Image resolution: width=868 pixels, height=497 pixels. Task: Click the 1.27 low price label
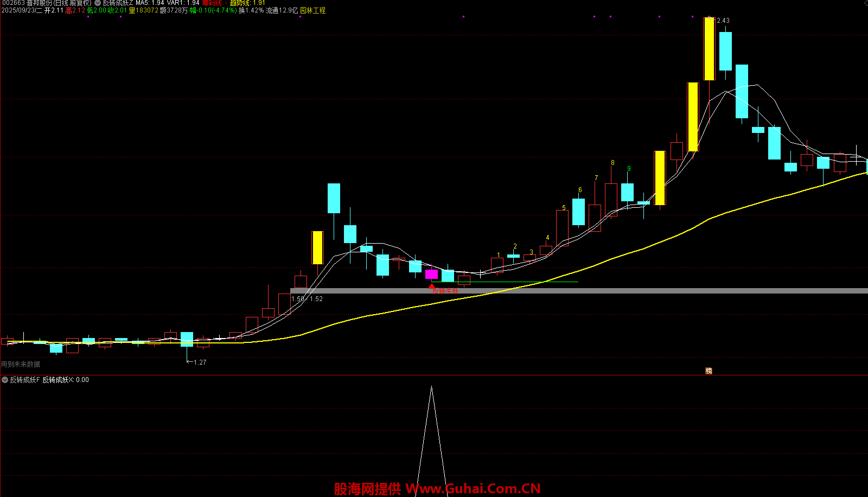pos(200,362)
